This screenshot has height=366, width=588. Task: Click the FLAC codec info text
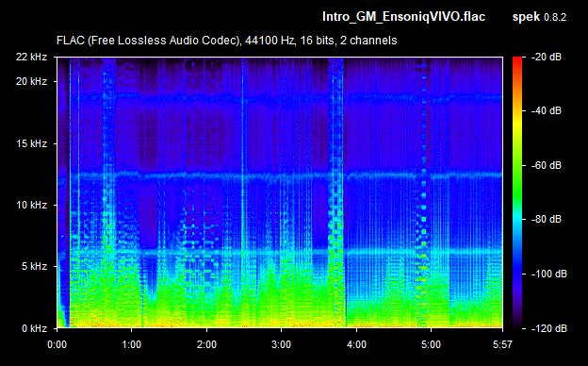pos(226,41)
